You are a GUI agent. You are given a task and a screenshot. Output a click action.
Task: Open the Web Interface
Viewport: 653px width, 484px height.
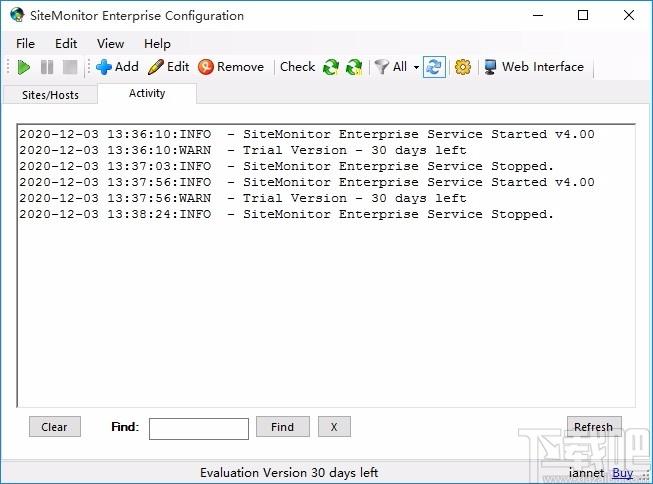coord(533,67)
